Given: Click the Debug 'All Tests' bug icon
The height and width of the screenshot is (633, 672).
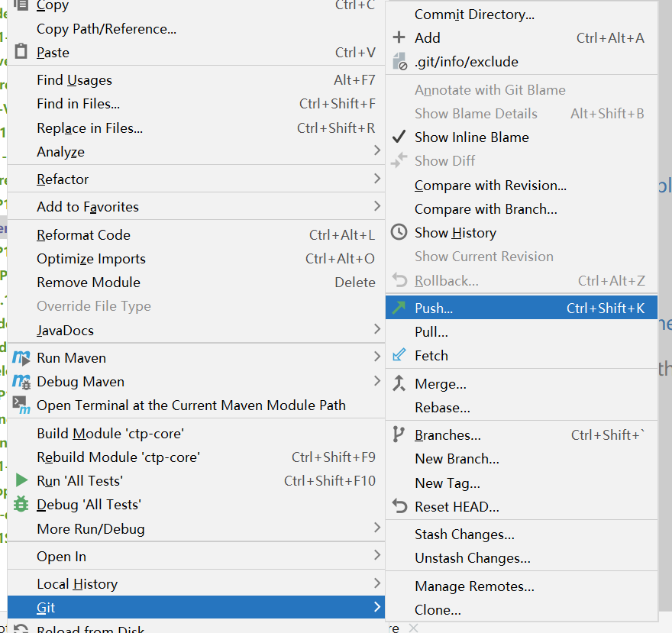Looking at the screenshot, I should pyautogui.click(x=21, y=505).
